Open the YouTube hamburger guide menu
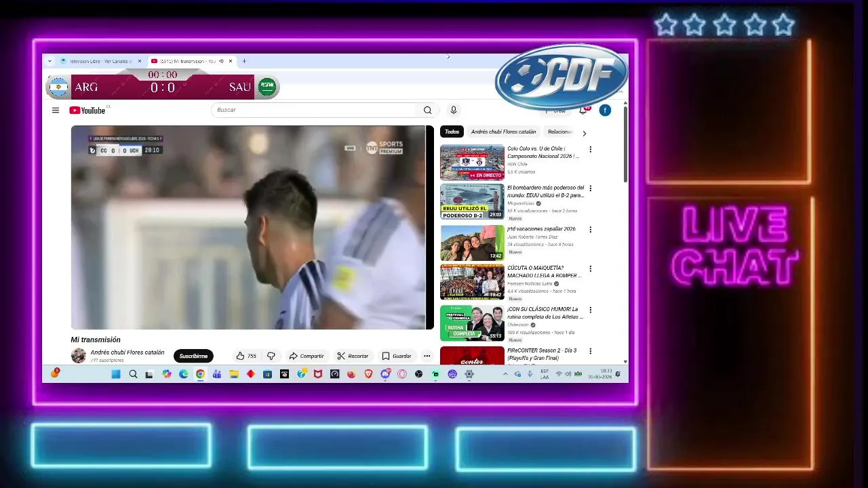The width and height of the screenshot is (868, 488). (56, 110)
